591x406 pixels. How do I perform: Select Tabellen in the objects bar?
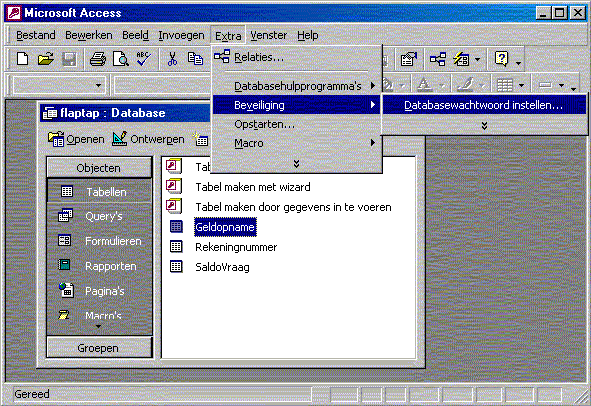(99, 192)
